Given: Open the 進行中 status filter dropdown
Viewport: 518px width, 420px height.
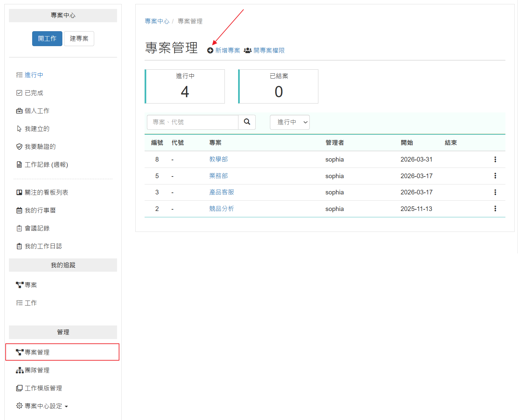Looking at the screenshot, I should (x=290, y=122).
